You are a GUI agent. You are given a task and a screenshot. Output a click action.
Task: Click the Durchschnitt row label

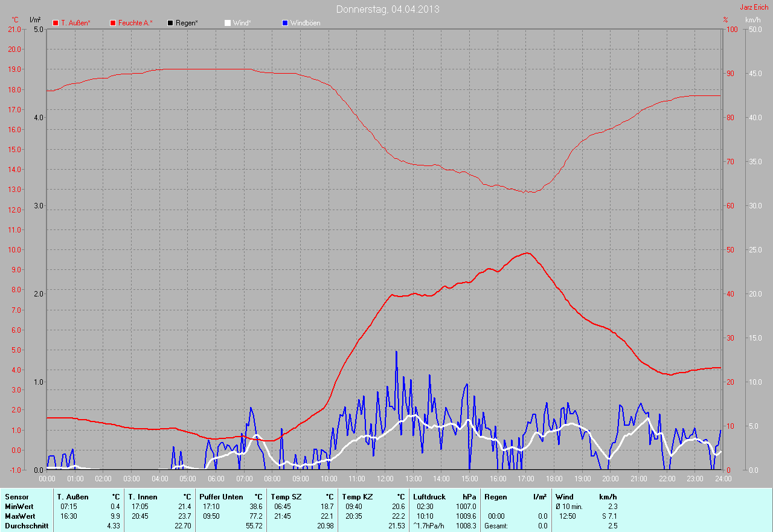(27, 526)
